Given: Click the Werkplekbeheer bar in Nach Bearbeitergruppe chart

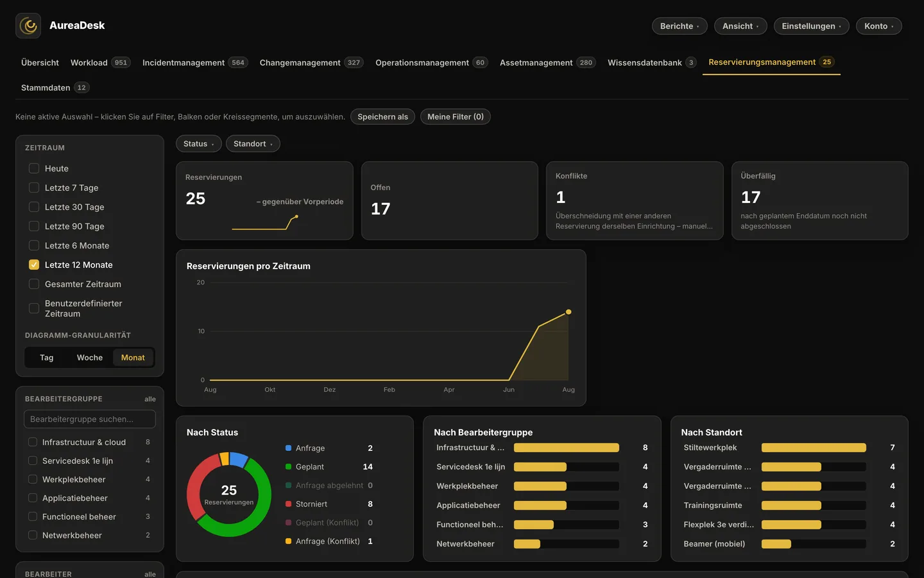Looking at the screenshot, I should point(540,486).
